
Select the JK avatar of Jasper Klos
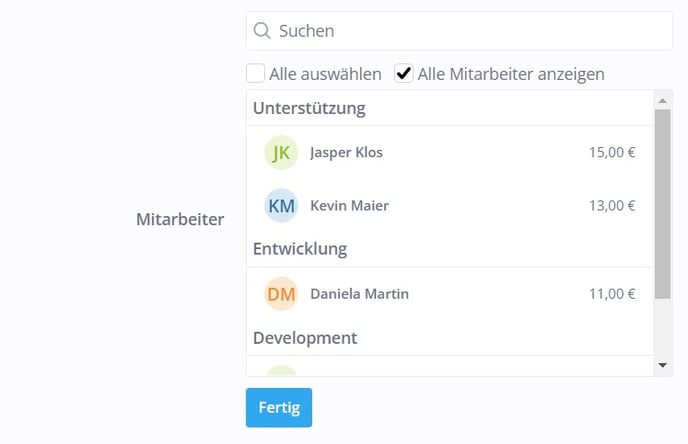[x=281, y=152]
